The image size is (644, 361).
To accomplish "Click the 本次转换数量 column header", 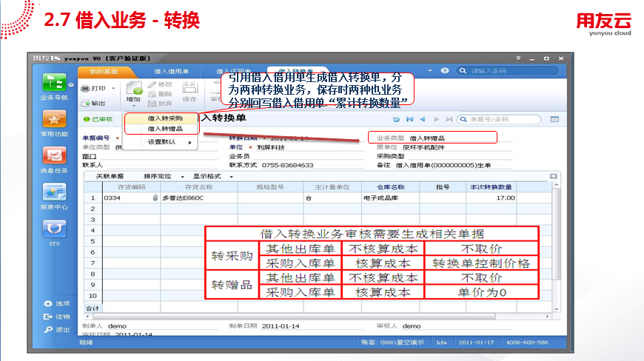I will (x=492, y=187).
